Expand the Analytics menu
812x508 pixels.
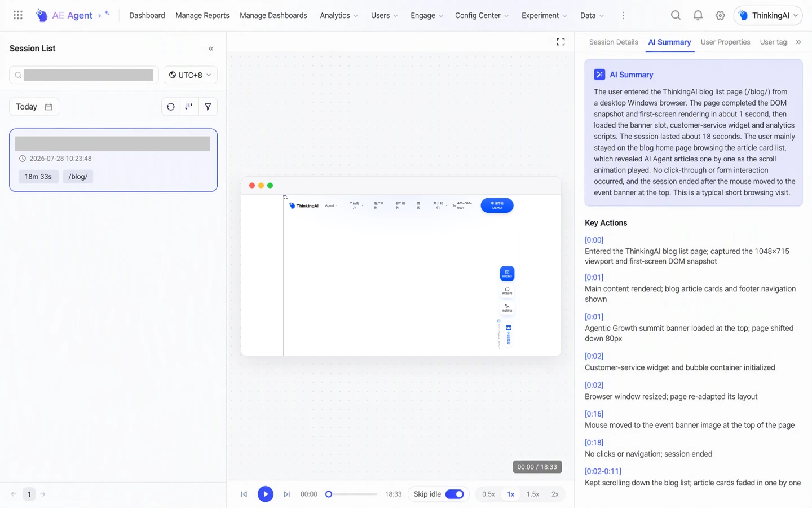click(339, 15)
